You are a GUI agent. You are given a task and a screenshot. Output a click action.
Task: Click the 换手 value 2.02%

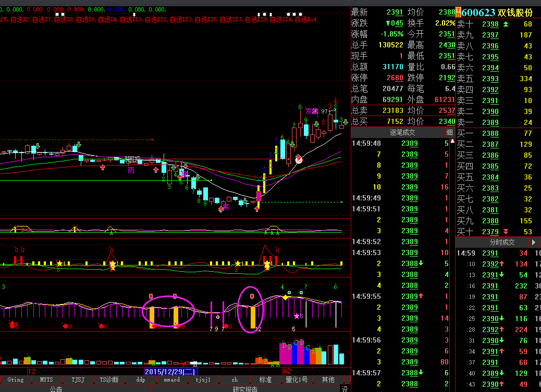(x=445, y=23)
